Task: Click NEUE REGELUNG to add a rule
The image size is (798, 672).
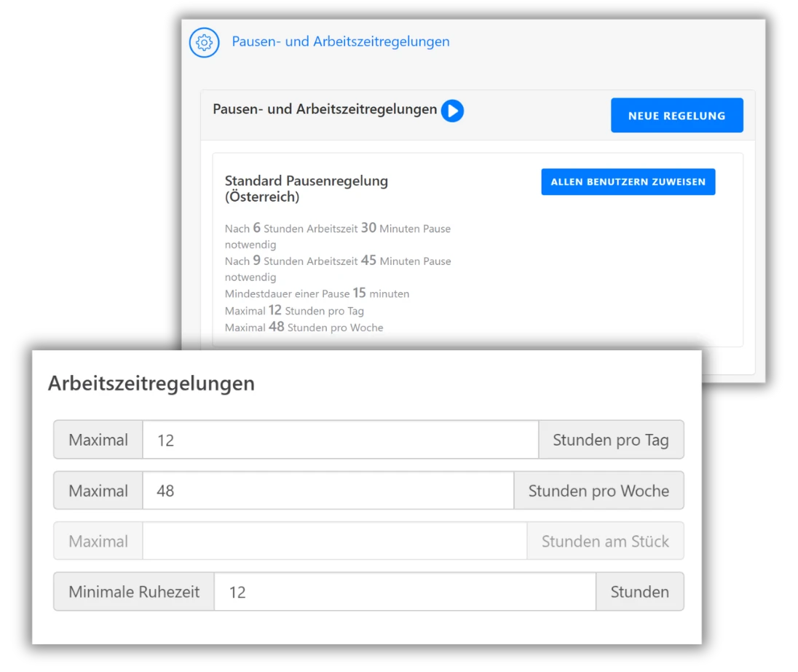Action: pos(676,115)
